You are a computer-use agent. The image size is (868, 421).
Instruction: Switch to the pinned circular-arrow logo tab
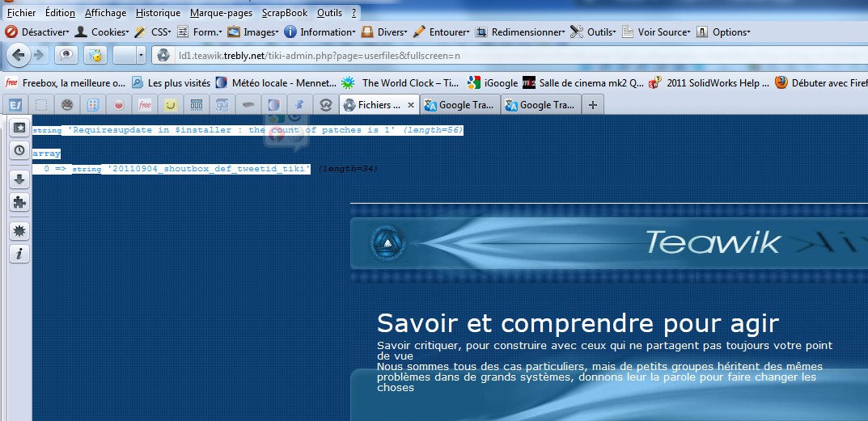pyautogui.click(x=325, y=104)
